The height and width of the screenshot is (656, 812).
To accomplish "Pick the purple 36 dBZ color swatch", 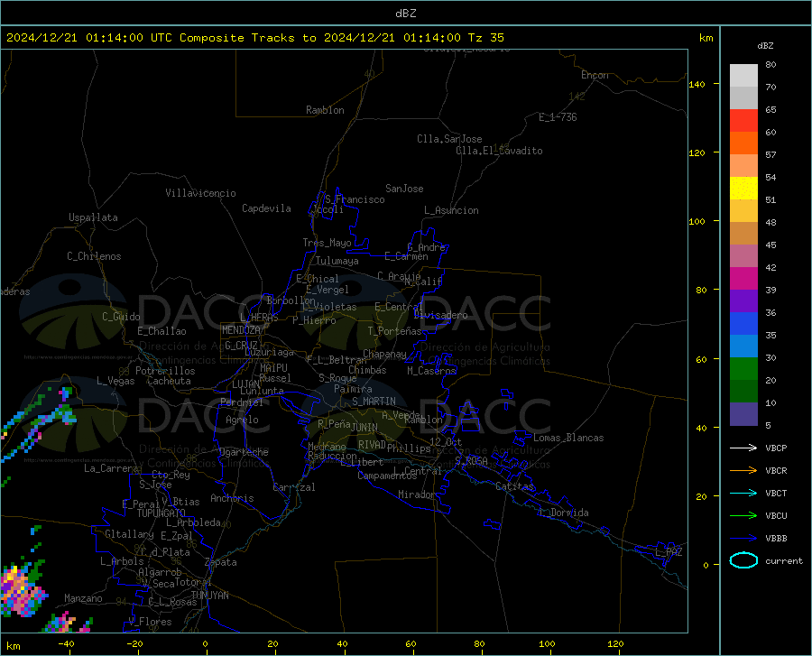I will click(743, 301).
